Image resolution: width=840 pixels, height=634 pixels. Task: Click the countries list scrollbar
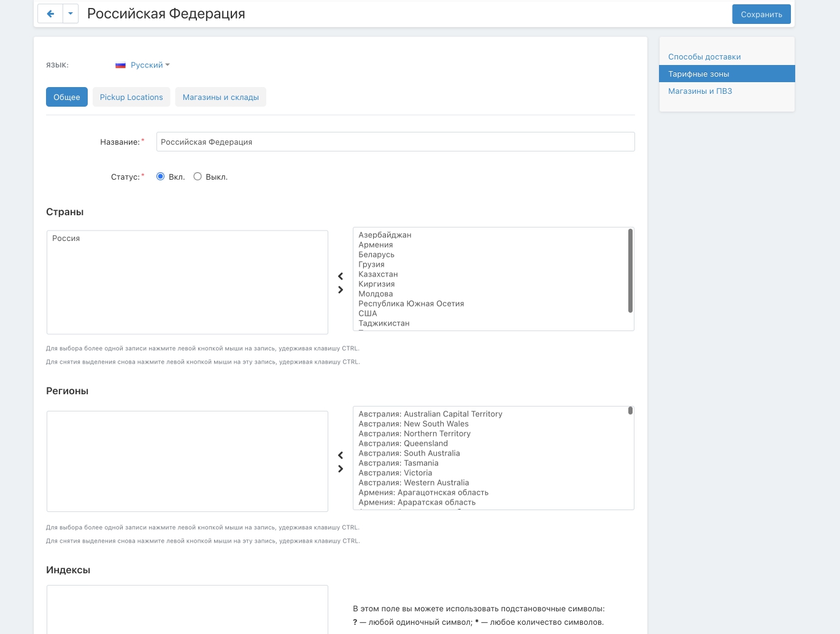630,270
